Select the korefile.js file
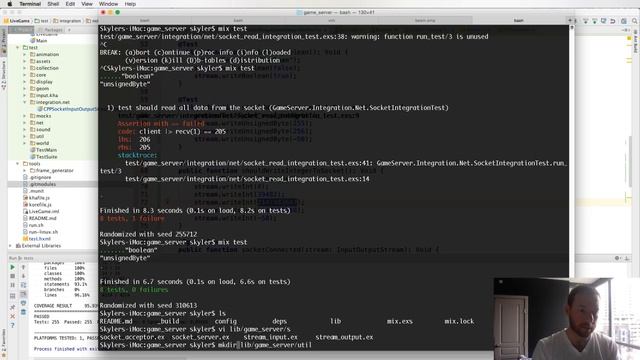Viewport: 640px width, 360px height. click(37, 204)
